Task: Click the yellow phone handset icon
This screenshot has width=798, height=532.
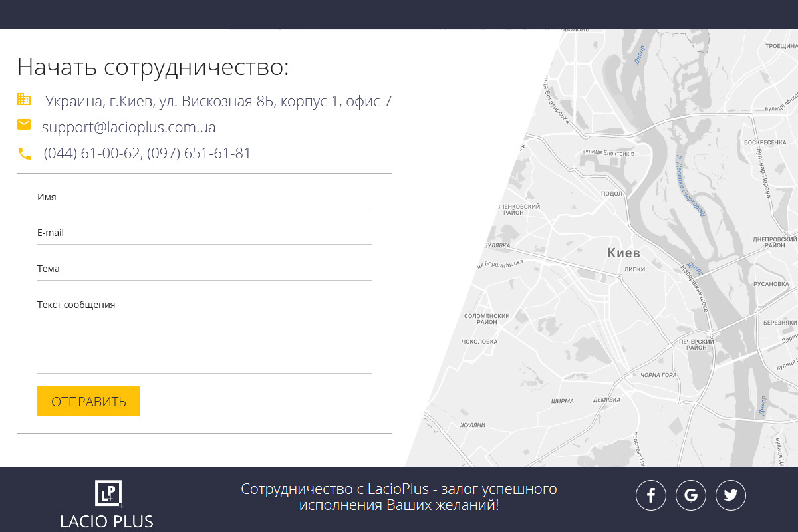Action: [25, 154]
